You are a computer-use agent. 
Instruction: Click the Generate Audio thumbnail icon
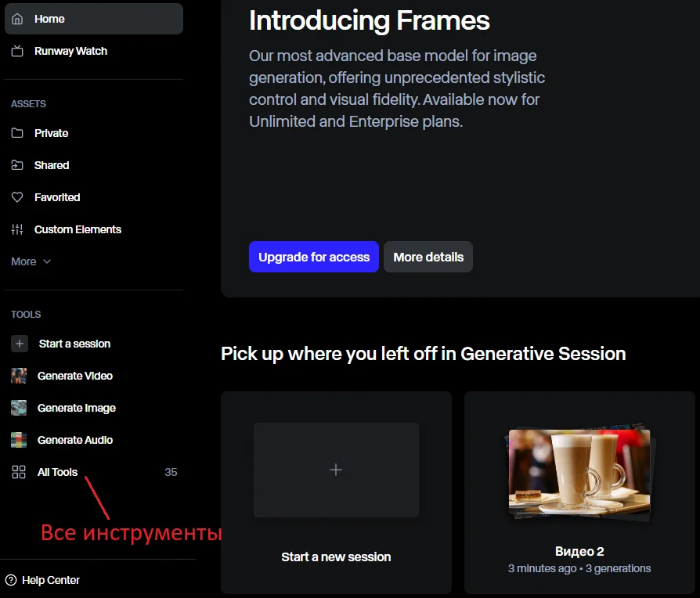point(19,440)
